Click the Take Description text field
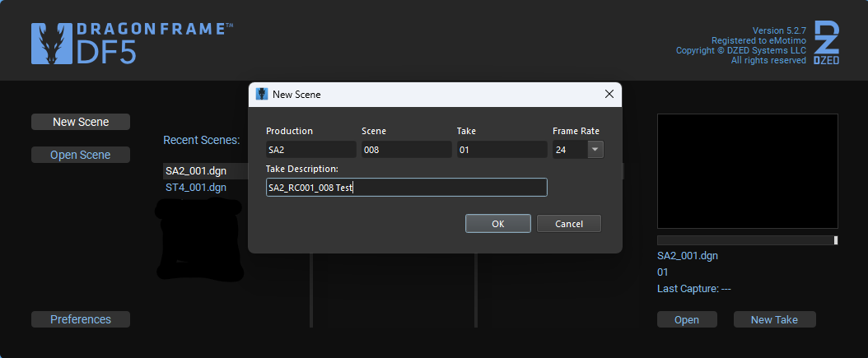This screenshot has height=358, width=868. [x=406, y=187]
